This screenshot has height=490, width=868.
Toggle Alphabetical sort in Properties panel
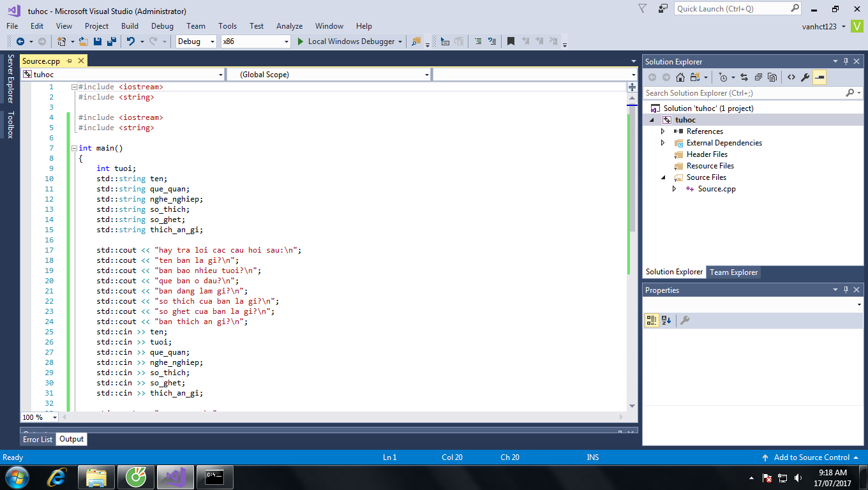(666, 320)
